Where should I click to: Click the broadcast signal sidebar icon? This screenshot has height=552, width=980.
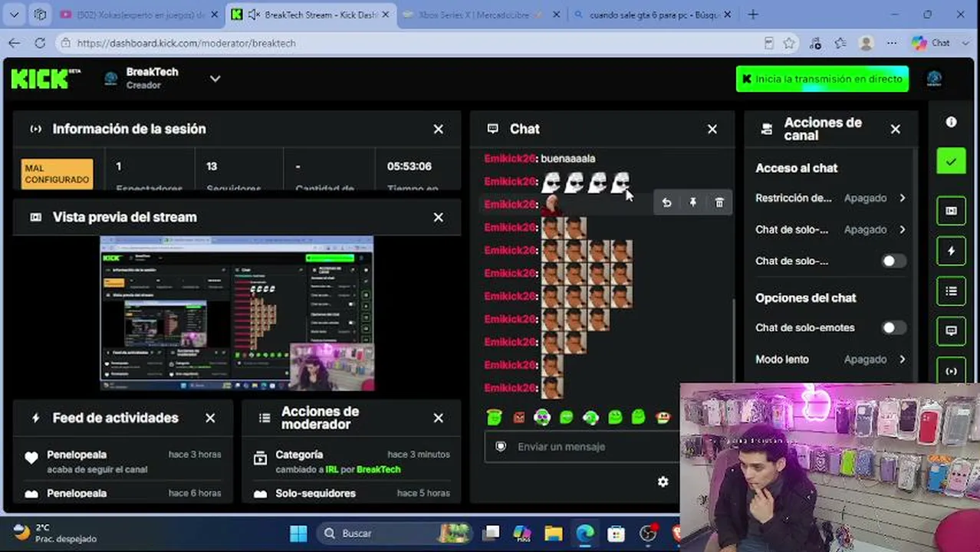click(951, 370)
